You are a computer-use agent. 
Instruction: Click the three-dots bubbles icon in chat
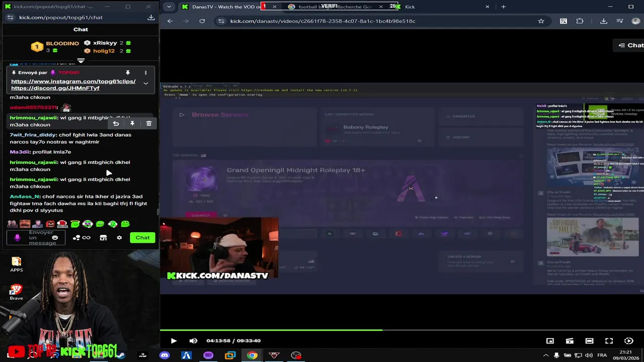pyautogui.click(x=76, y=238)
